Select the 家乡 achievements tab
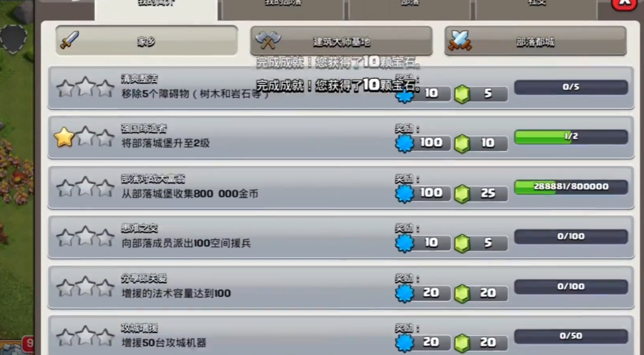Screen dimensions: 644x355 tap(147, 40)
